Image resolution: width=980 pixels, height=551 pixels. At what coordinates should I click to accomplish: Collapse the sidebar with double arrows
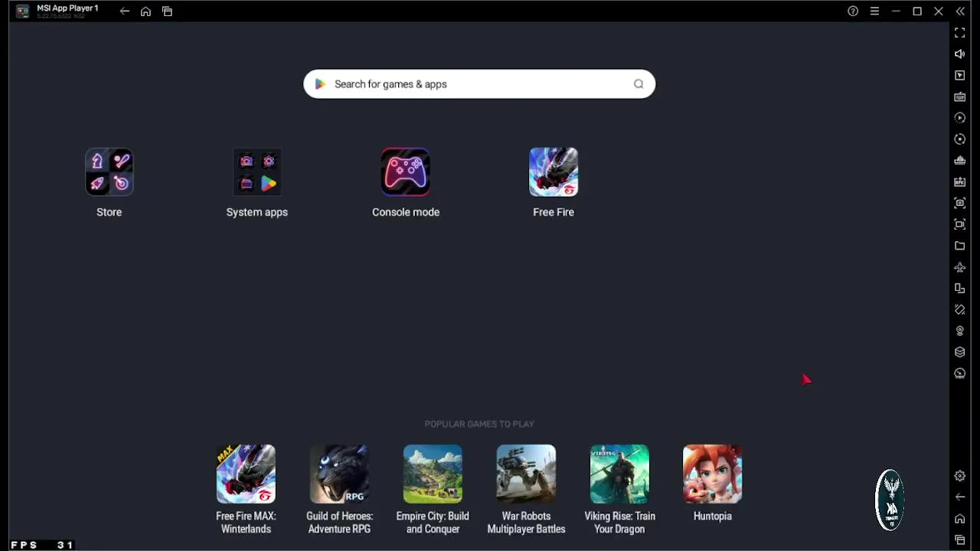pyautogui.click(x=960, y=11)
